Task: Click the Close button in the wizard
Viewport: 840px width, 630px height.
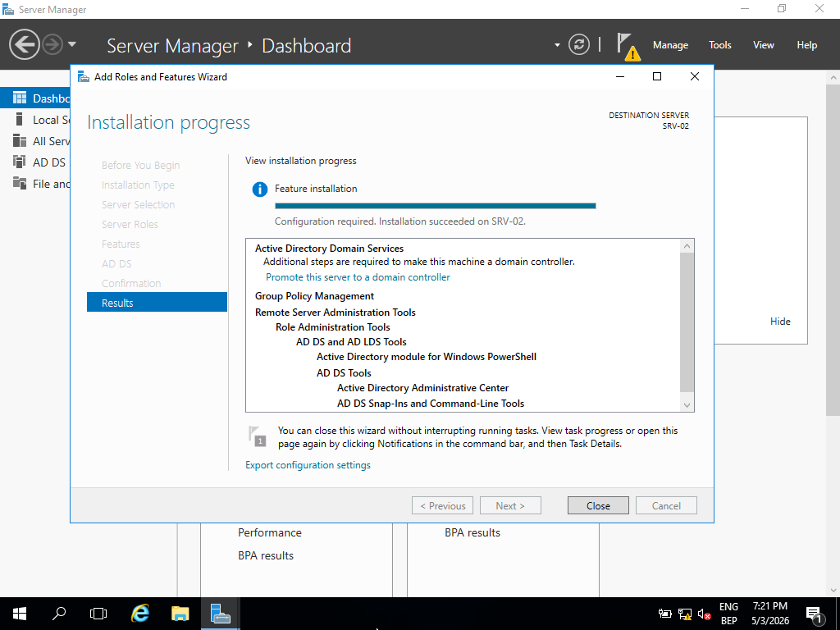Action: point(598,505)
